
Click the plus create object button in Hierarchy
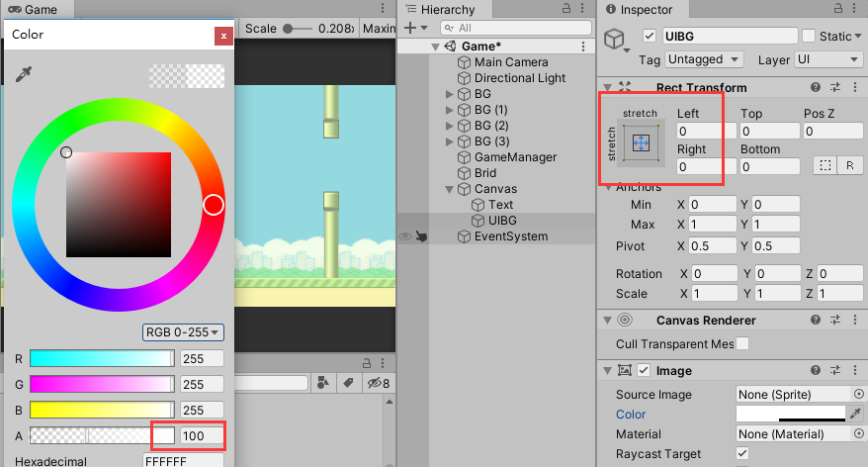click(x=415, y=28)
